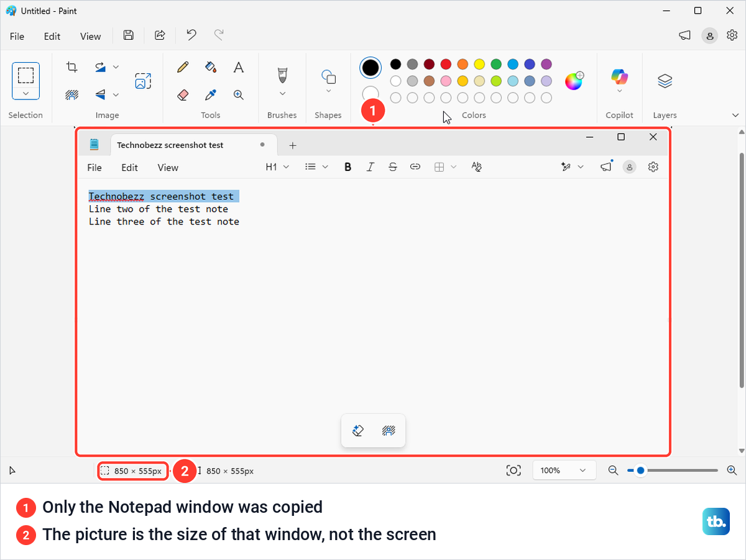
Task: Select the Text tool
Action: click(x=239, y=67)
